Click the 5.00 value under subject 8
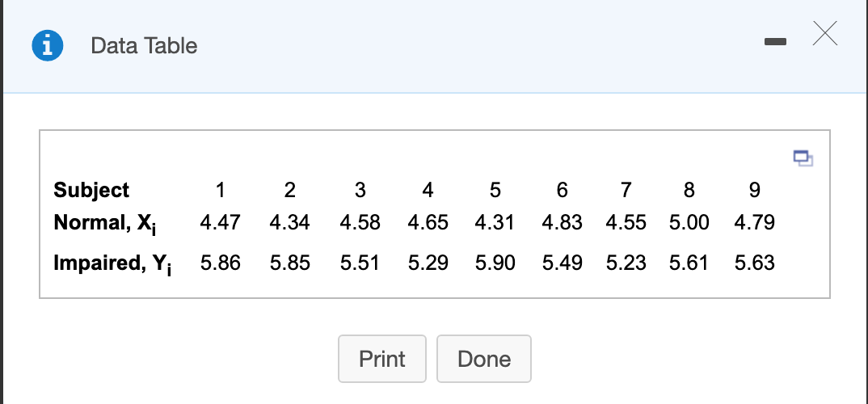868x404 pixels. 689,222
